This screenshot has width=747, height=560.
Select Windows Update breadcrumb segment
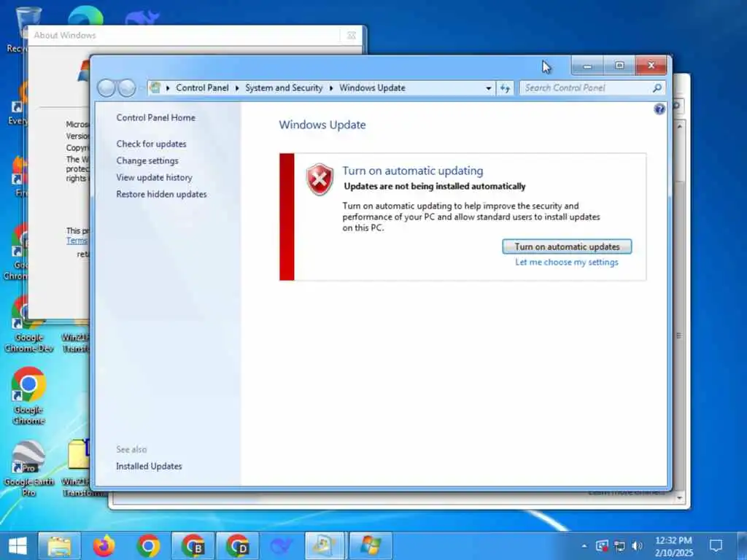(x=372, y=87)
